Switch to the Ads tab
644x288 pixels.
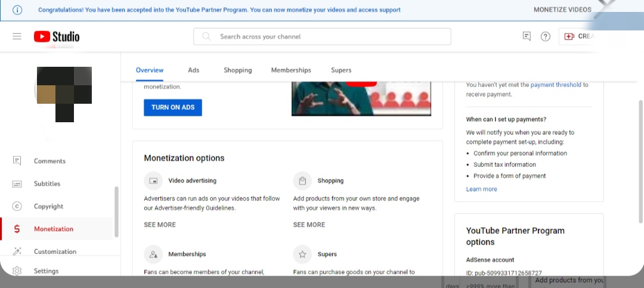pos(193,70)
